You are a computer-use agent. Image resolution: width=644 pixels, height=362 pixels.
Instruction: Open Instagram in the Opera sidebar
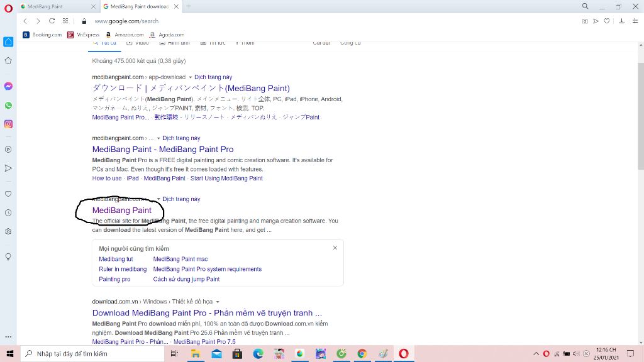[8, 124]
